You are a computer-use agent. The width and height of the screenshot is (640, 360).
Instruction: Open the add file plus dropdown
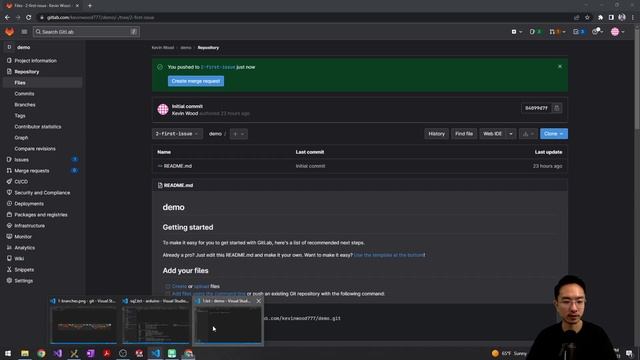(x=238, y=134)
